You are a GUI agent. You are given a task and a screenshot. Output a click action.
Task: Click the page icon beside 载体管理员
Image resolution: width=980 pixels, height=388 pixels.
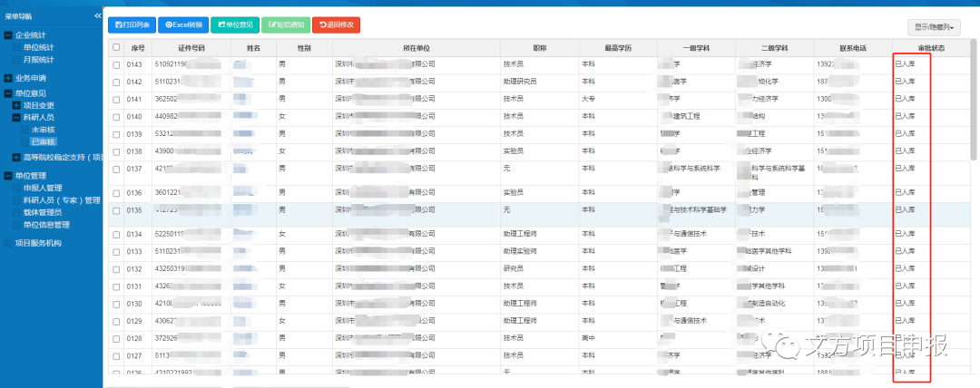pos(16,212)
